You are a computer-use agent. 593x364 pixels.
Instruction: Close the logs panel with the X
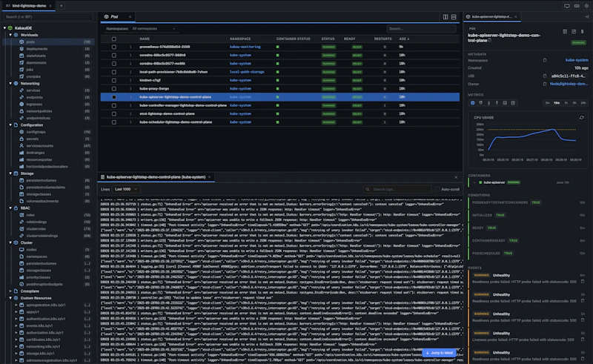point(456,177)
